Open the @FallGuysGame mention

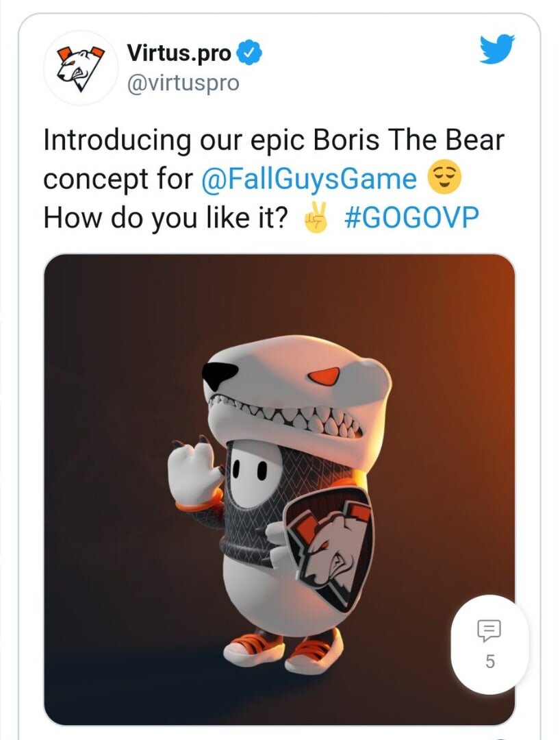[309, 180]
